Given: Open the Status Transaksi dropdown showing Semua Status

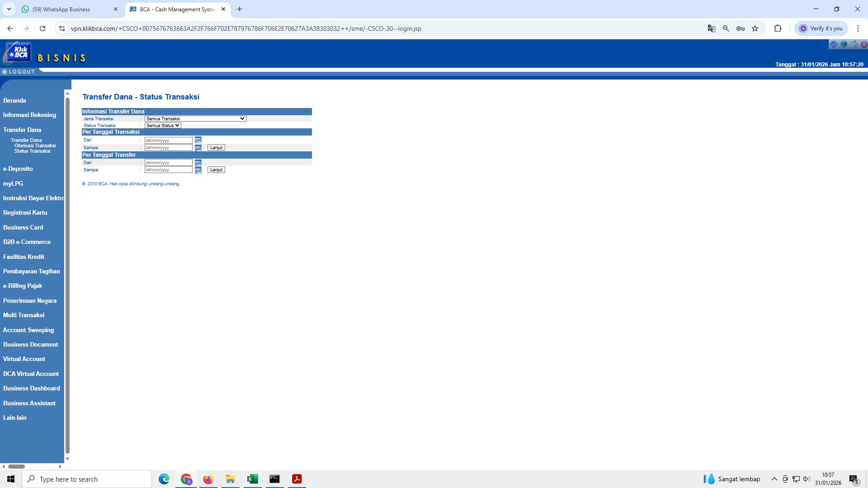Looking at the screenshot, I should point(162,125).
